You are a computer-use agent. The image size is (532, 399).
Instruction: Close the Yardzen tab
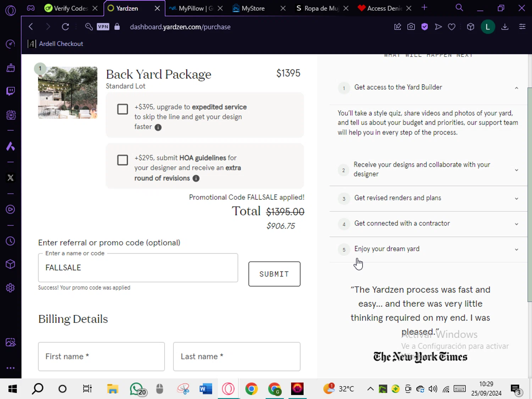[x=157, y=8]
